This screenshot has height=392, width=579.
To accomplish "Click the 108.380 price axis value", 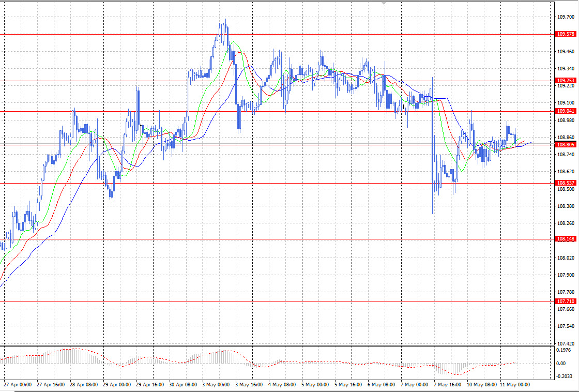I will click(566, 206).
